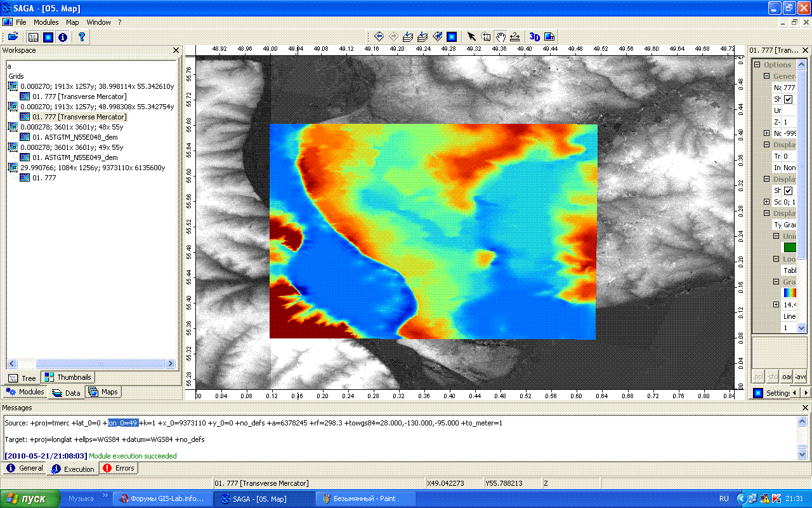Expand the No Data value property node
Image resolution: width=812 pixels, height=508 pixels.
tap(767, 133)
